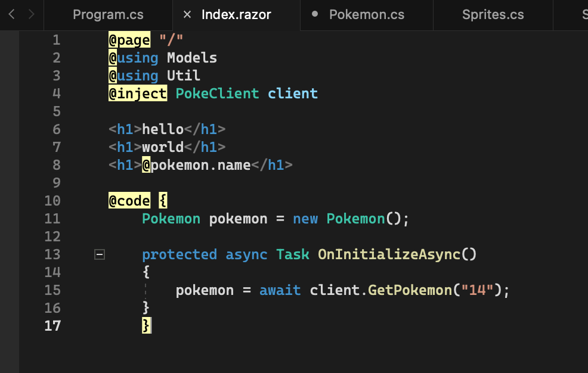Click the world heading text
The width and height of the screenshot is (588, 373).
[163, 147]
